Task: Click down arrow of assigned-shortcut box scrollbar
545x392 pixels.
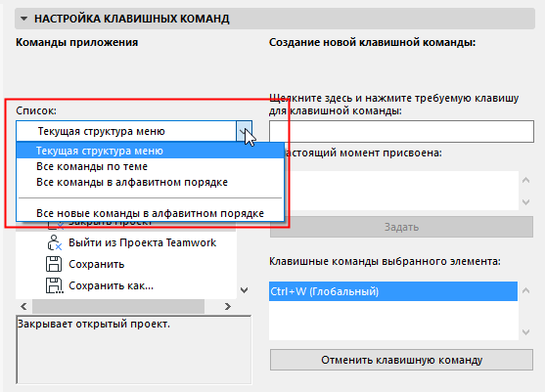Action: [x=525, y=201]
